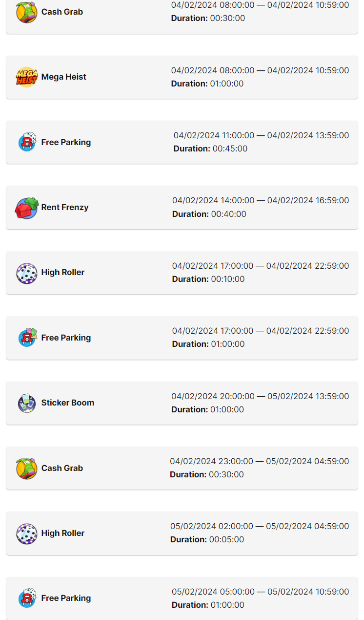Click the Mega Heist duration 01:00:00 text
Screen dimensions: 364x620
(x=227, y=84)
